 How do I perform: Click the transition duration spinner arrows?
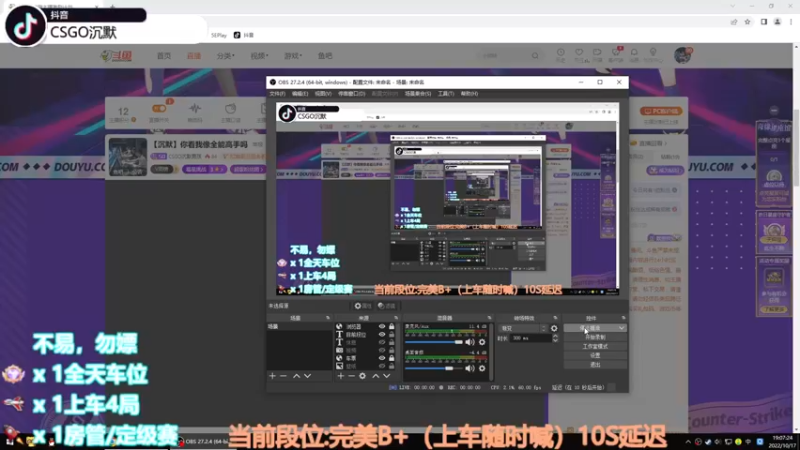pos(555,338)
